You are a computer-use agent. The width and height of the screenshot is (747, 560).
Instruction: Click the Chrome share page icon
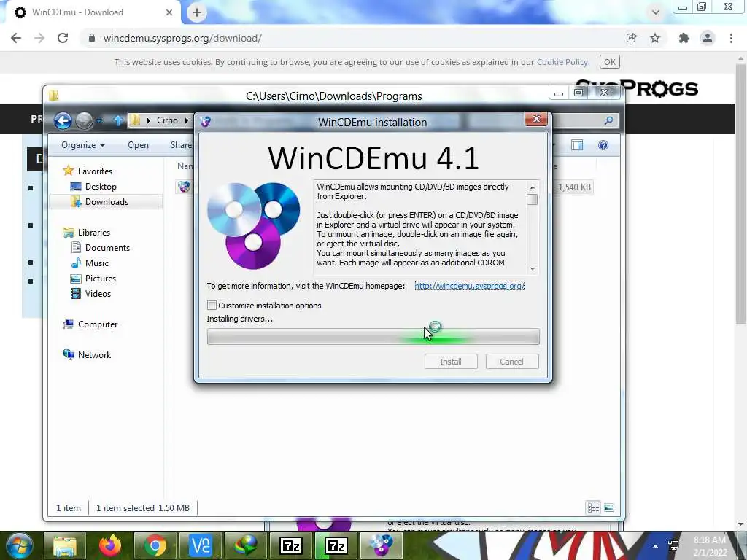(631, 38)
